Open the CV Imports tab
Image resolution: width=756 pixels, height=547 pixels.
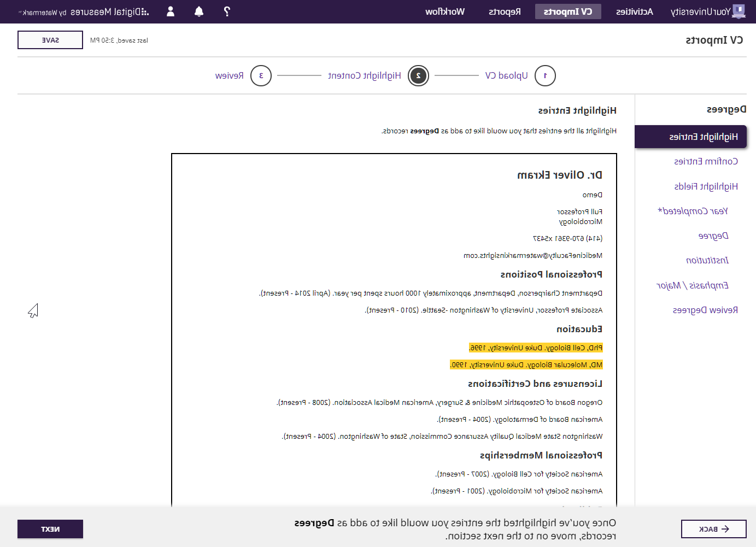click(x=568, y=11)
